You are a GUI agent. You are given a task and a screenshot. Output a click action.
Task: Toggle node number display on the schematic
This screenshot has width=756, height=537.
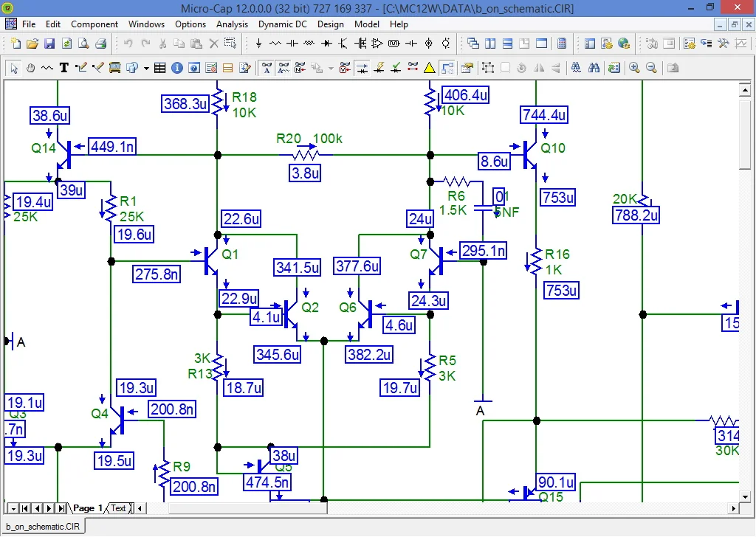(x=300, y=68)
